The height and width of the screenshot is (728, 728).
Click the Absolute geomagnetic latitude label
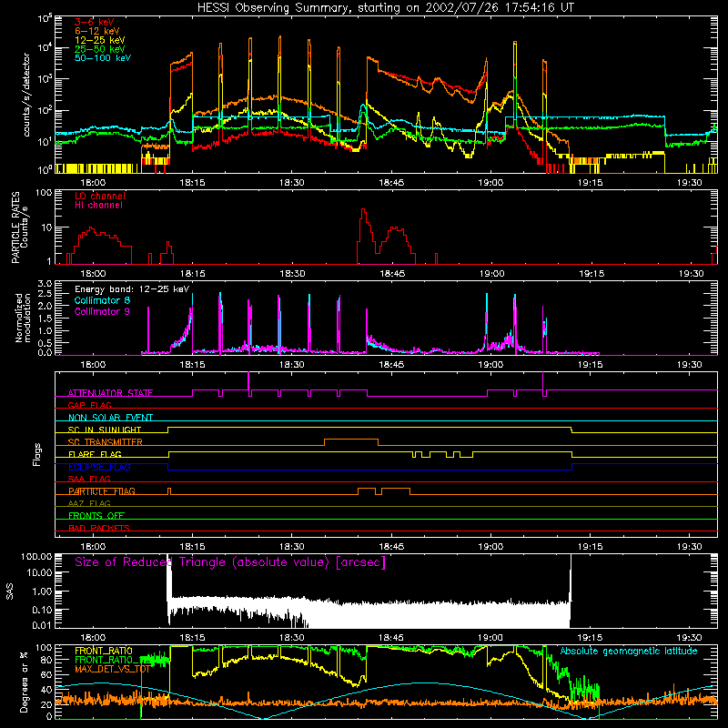click(629, 651)
